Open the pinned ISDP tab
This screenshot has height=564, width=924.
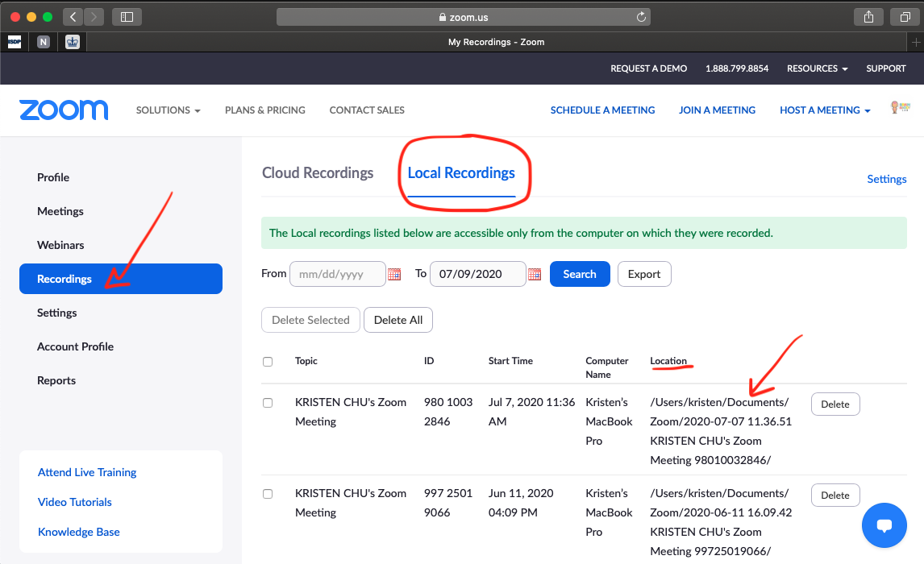click(15, 42)
